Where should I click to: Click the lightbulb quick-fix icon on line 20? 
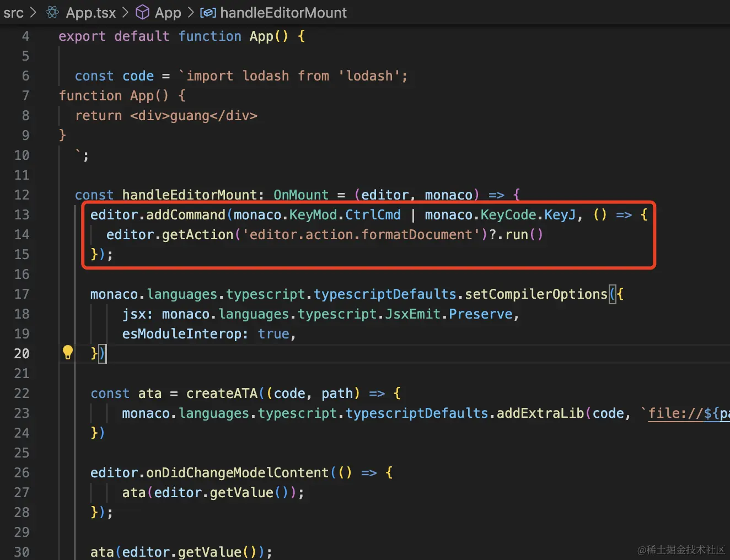coord(67,352)
